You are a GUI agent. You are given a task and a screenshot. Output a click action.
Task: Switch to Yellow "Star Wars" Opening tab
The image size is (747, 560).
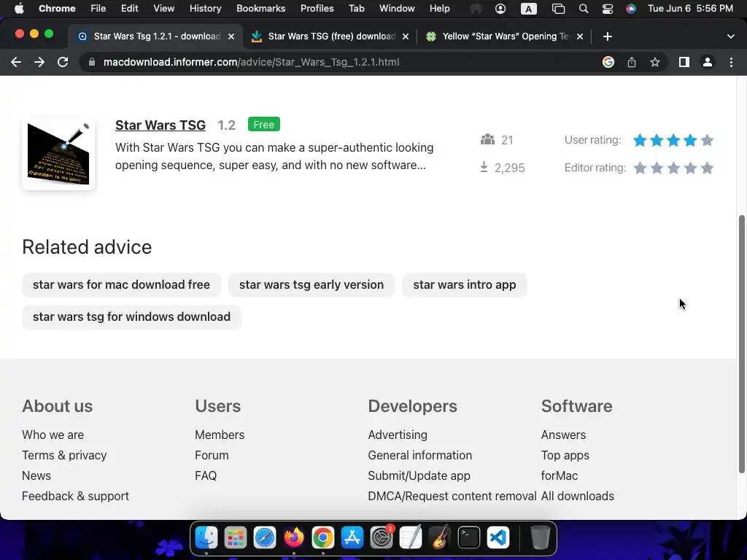tap(505, 36)
